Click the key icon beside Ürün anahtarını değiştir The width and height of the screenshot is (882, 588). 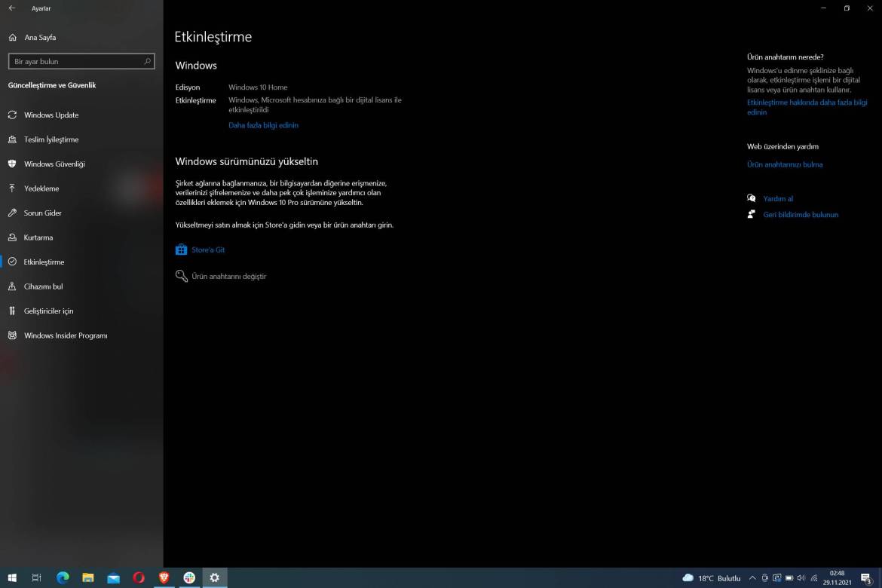pyautogui.click(x=181, y=276)
